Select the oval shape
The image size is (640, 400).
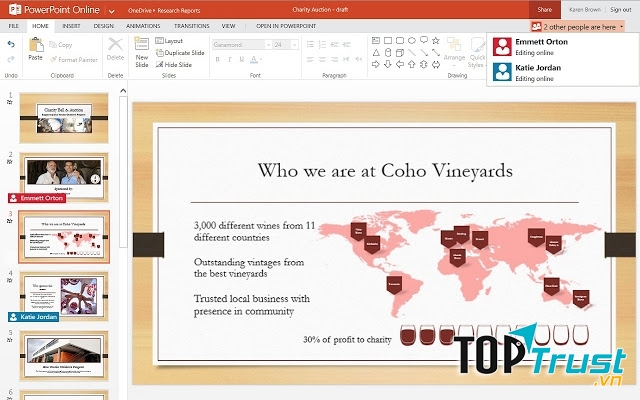pyautogui.click(x=412, y=40)
